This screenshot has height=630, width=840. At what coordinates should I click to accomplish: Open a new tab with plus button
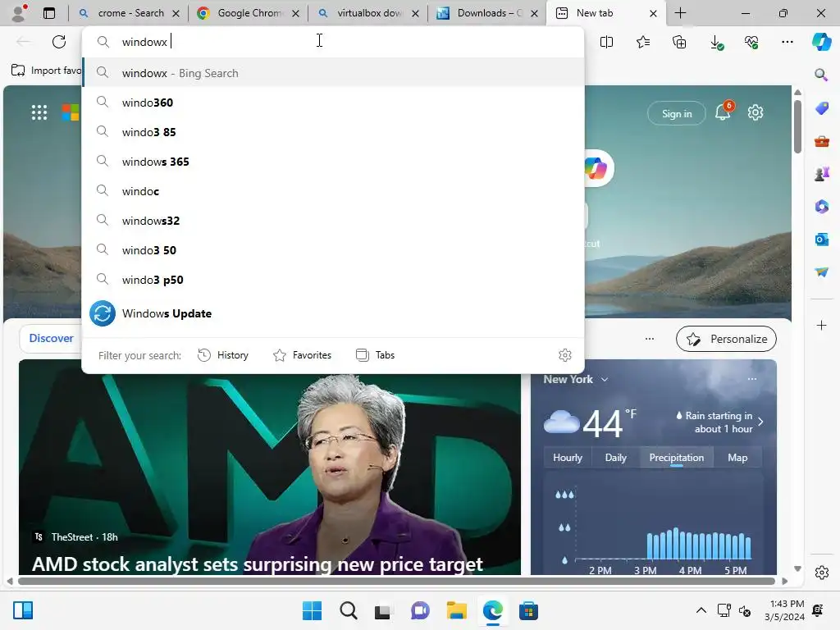[x=680, y=13]
